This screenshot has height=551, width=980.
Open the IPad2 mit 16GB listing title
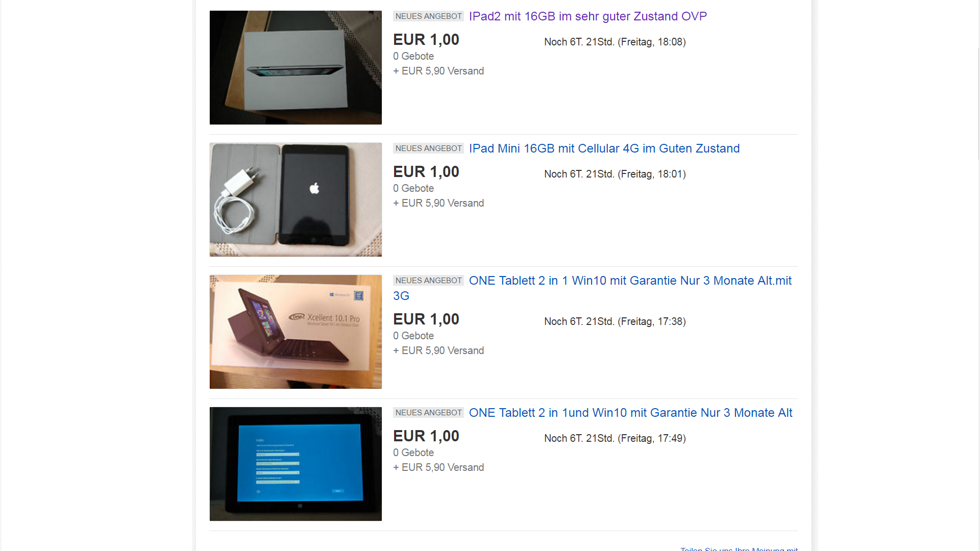(x=587, y=16)
